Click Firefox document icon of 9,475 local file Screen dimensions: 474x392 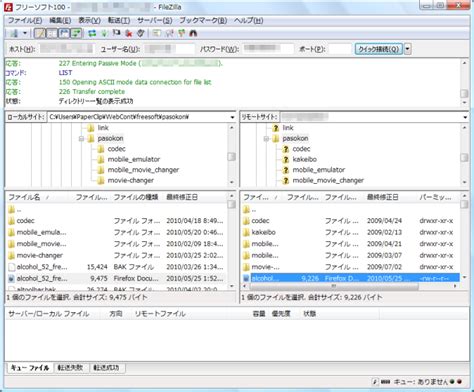pos(11,279)
